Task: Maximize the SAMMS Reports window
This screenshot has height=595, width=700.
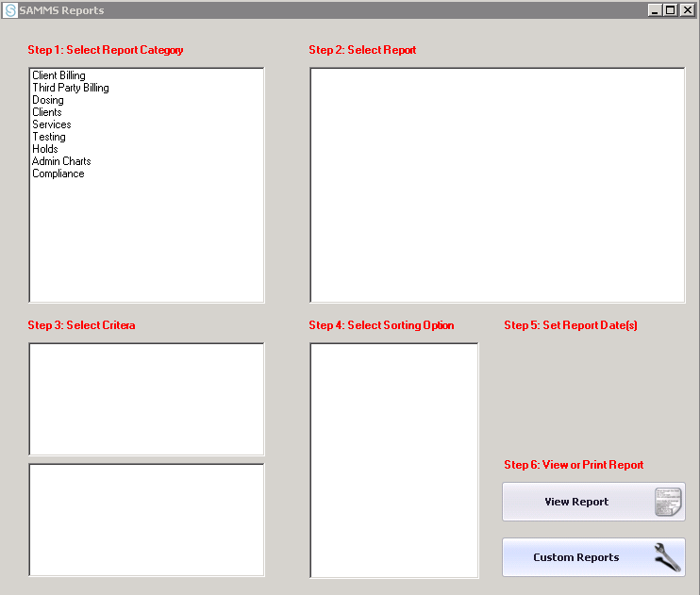Action: [x=671, y=9]
